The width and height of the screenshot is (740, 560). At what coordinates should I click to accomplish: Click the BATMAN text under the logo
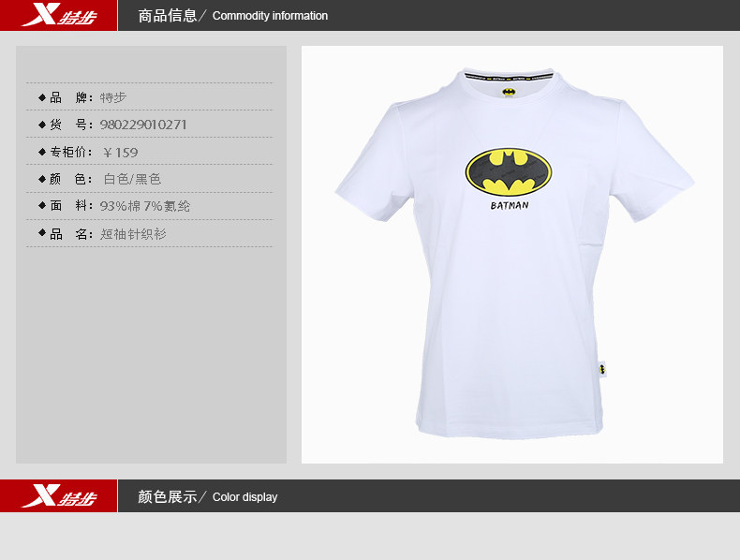(510, 206)
